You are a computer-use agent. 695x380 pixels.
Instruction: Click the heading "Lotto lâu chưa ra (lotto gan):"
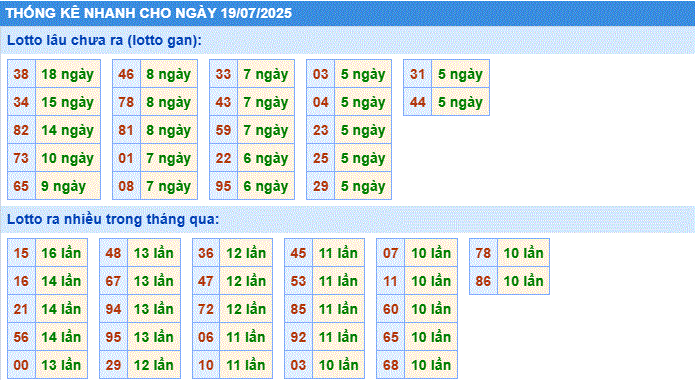click(x=104, y=40)
